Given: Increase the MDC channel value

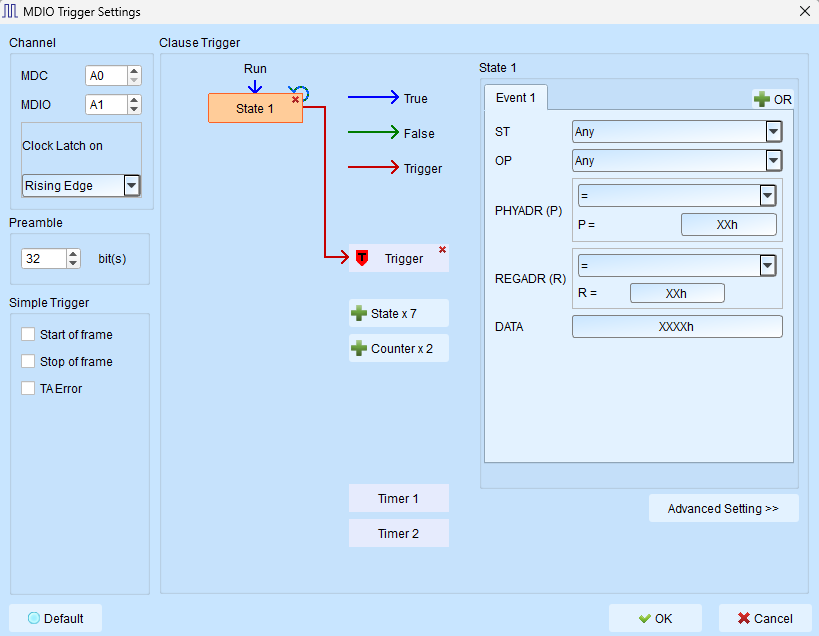Looking at the screenshot, I should click(134, 71).
